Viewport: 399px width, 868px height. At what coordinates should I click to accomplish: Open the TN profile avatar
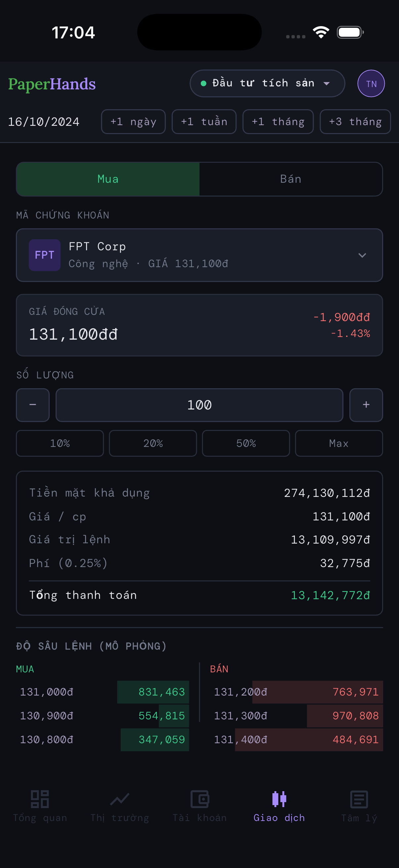(371, 83)
